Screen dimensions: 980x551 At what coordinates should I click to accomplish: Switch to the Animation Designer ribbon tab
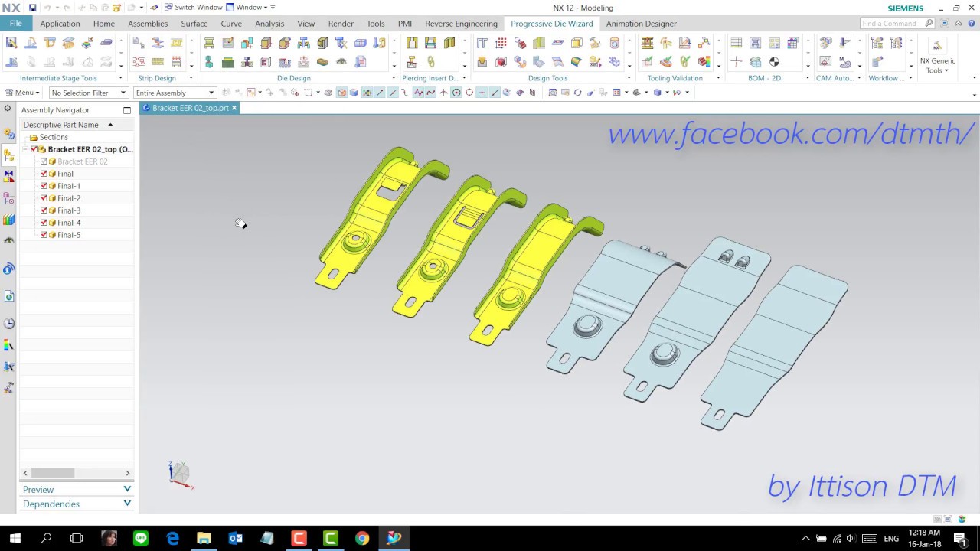tap(641, 24)
